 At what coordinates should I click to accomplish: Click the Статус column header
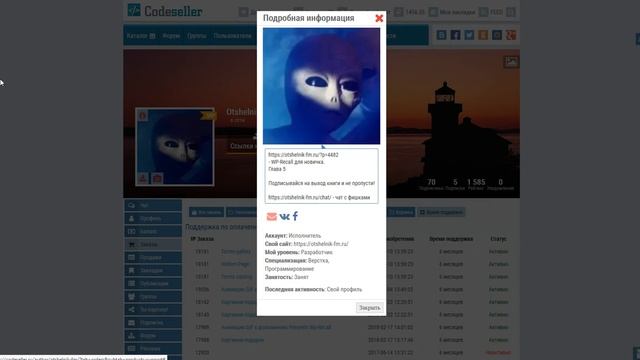(498, 239)
